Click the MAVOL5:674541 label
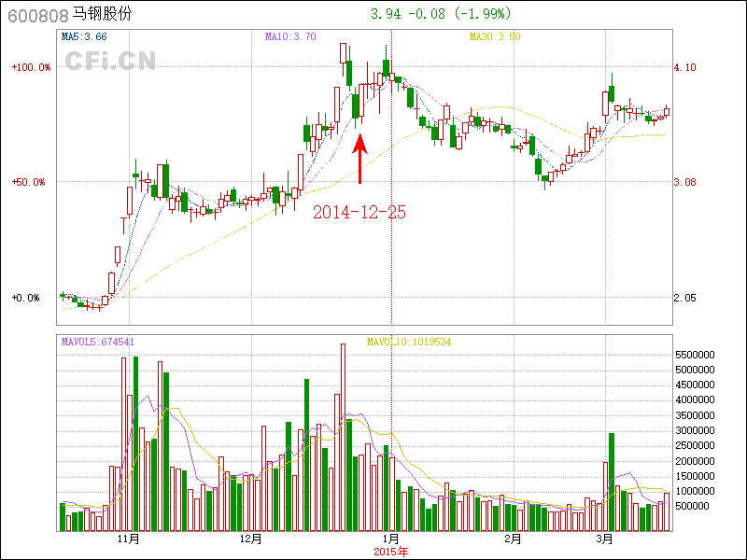This screenshot has width=747, height=560. (98, 342)
